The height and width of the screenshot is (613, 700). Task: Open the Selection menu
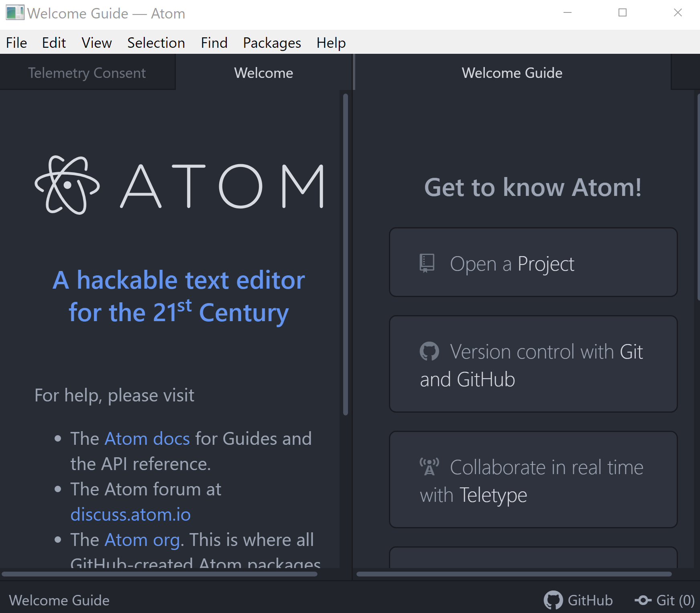[x=156, y=43]
